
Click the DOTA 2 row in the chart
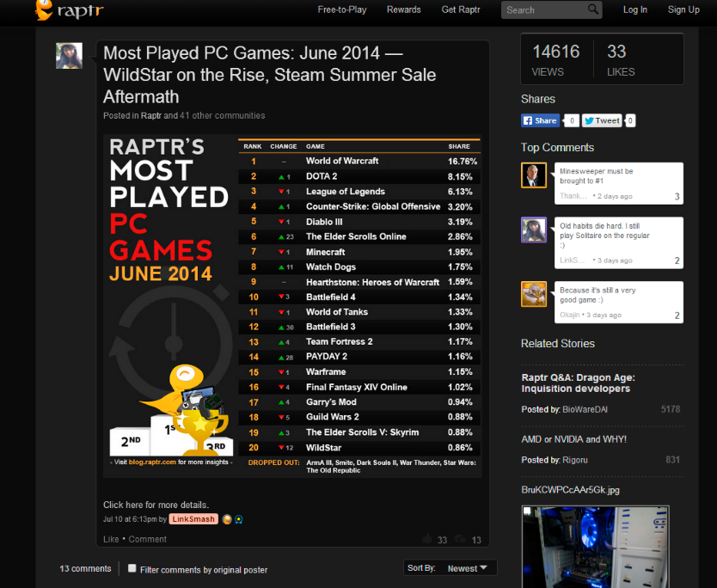[359, 176]
